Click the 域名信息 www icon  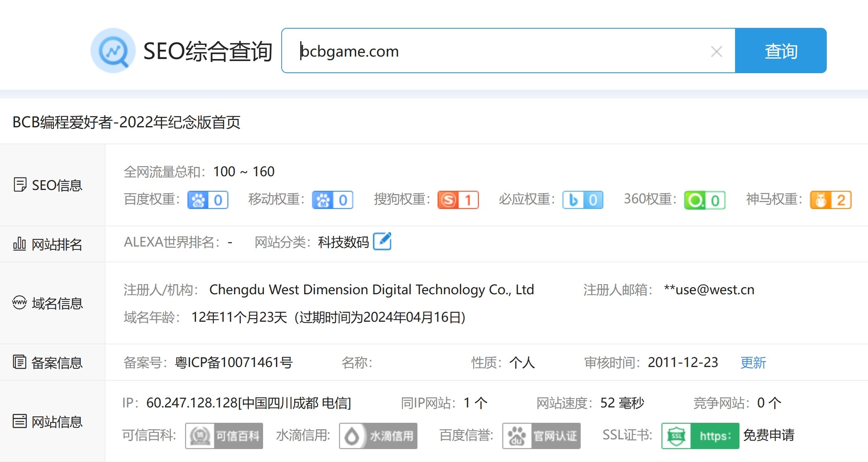coord(19,302)
